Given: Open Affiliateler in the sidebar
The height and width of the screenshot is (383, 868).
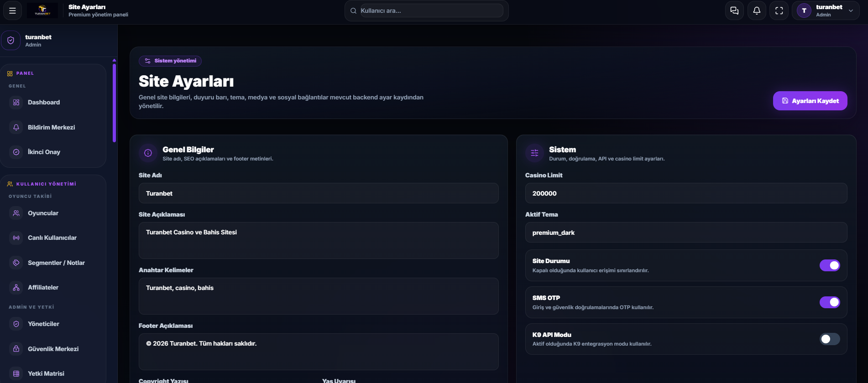Looking at the screenshot, I should (x=53, y=287).
